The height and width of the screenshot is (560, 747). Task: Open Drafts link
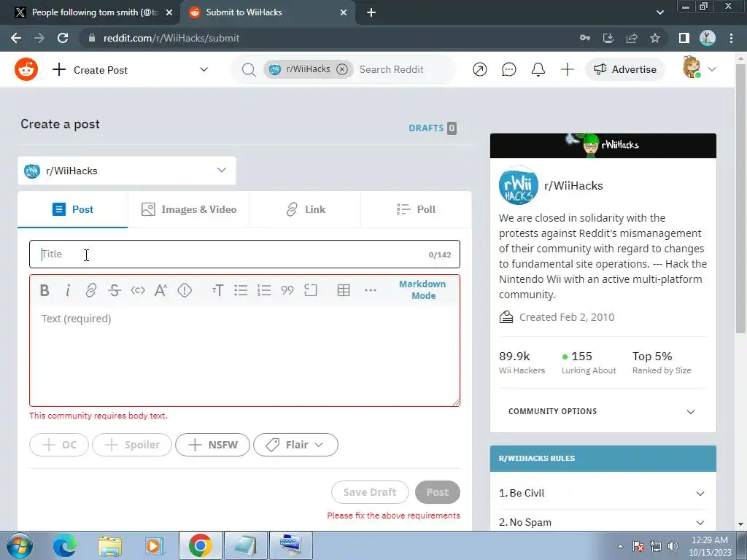[433, 128]
